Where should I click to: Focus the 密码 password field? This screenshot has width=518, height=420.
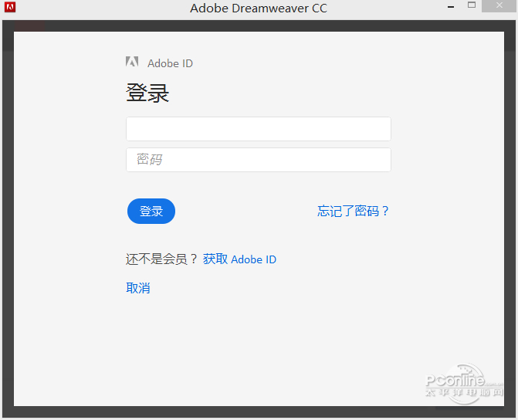tap(259, 160)
